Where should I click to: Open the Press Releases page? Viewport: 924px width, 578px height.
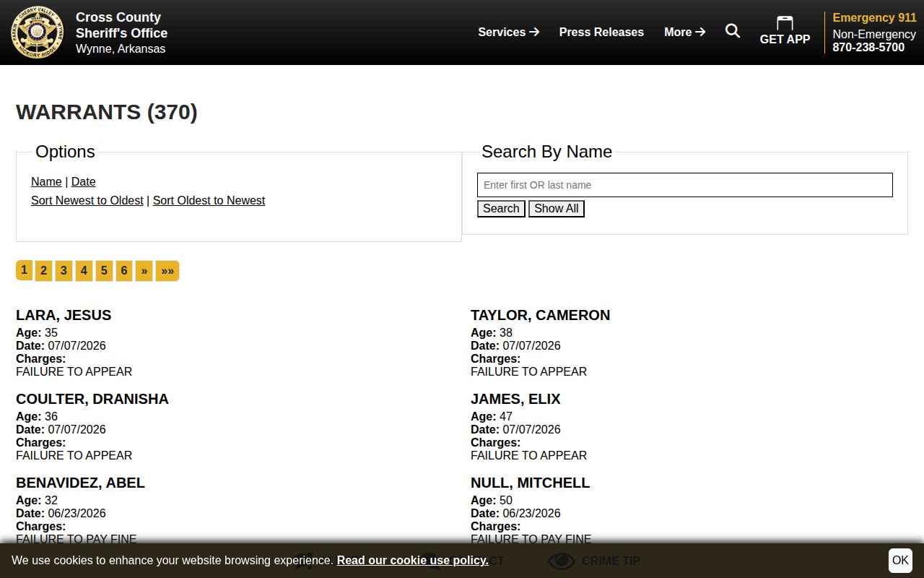[601, 32]
